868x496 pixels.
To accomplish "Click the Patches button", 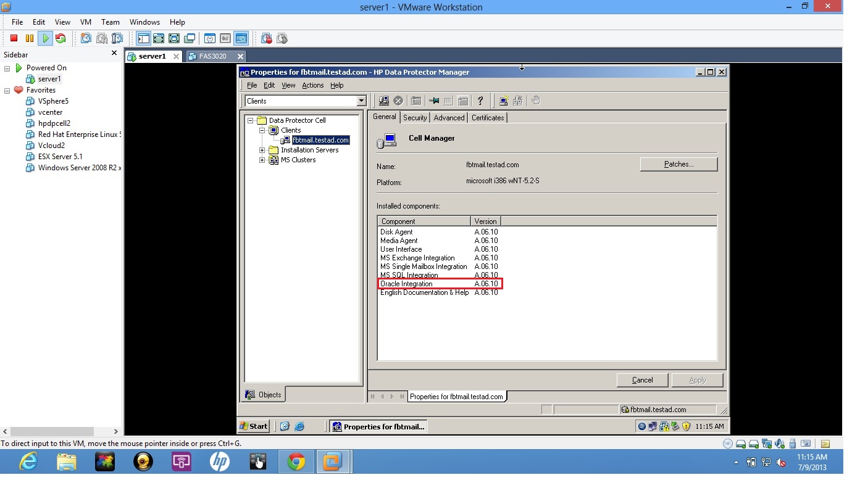I will click(678, 164).
